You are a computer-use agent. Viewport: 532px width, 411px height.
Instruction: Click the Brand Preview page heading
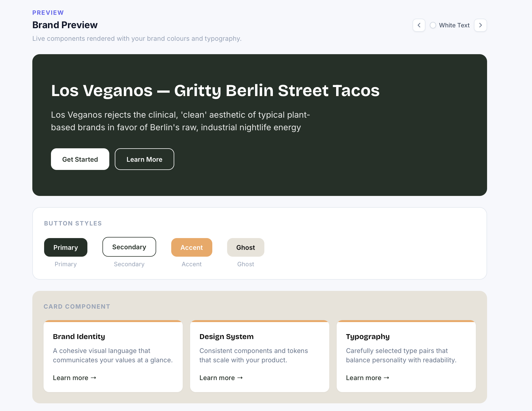[65, 25]
